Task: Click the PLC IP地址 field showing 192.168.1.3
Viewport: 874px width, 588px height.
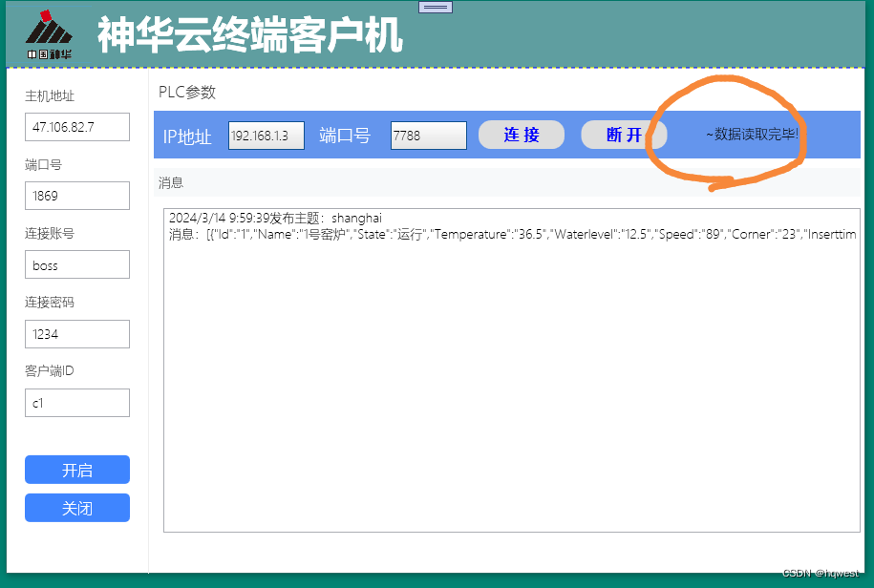Action: click(x=266, y=136)
